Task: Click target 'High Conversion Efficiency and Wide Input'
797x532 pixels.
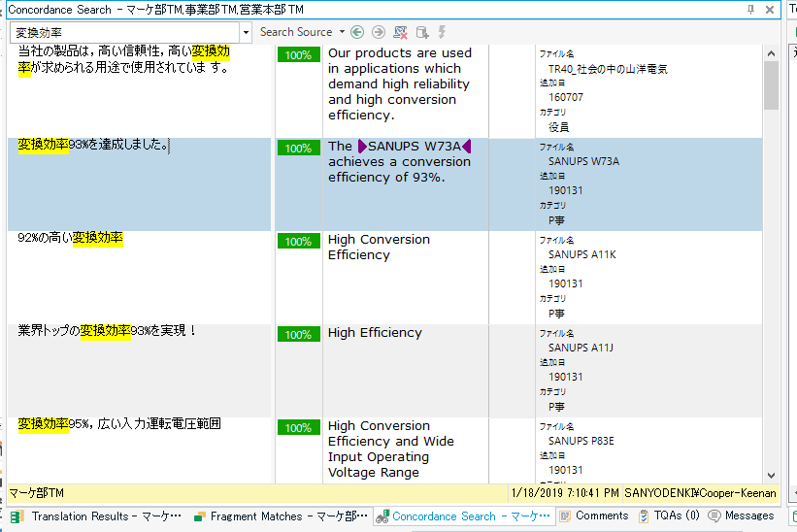Action: 391,449
